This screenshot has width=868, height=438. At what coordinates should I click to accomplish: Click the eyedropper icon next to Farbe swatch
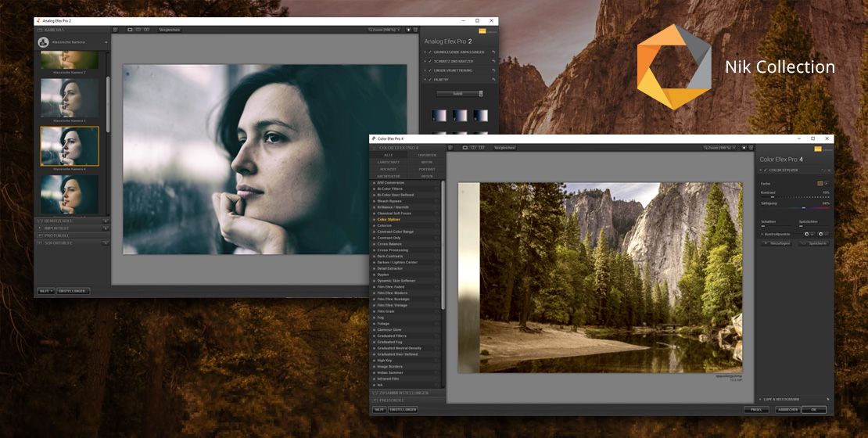pos(826,183)
